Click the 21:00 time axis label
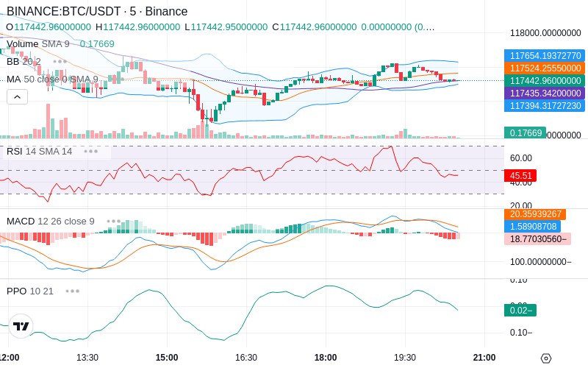Viewport: 588px width, 368px height. [484, 358]
